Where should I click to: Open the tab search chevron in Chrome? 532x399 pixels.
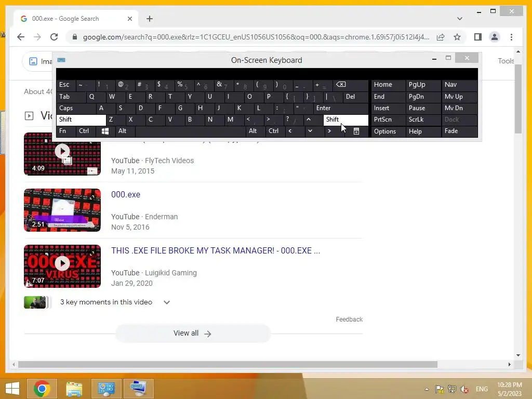[459, 19]
